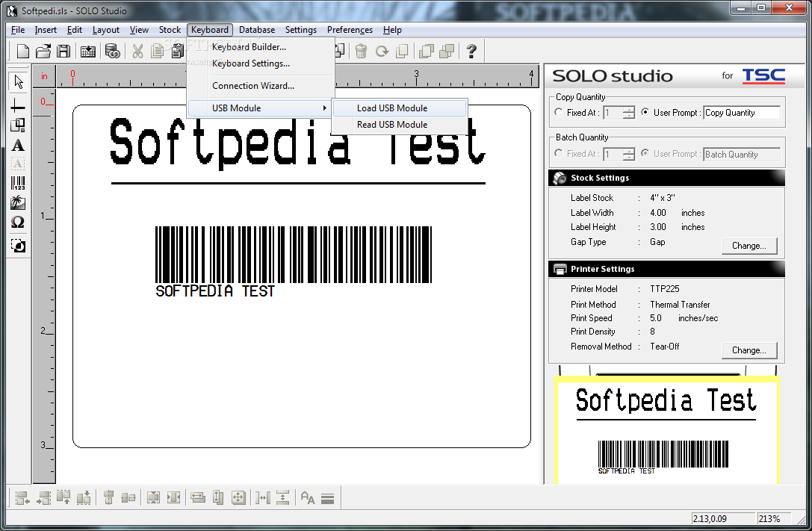This screenshot has width=812, height=531.
Task: Click Change... button in Printer Settings
Action: 749,350
